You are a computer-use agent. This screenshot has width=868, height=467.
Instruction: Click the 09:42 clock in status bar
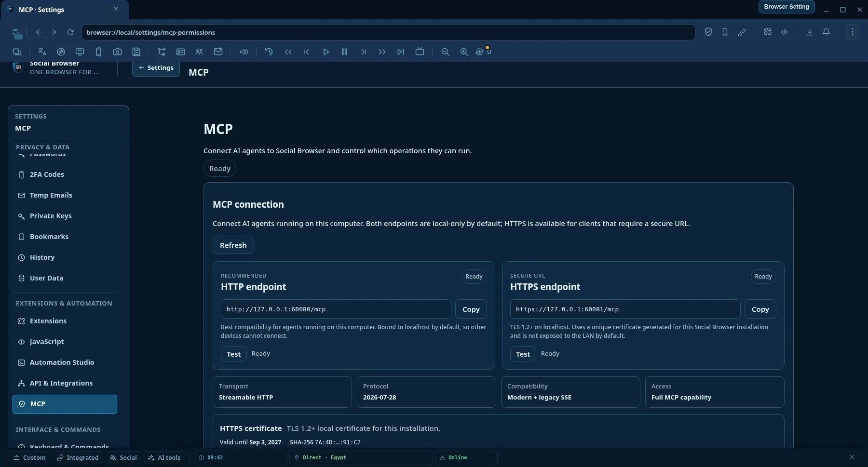[x=241, y=458]
